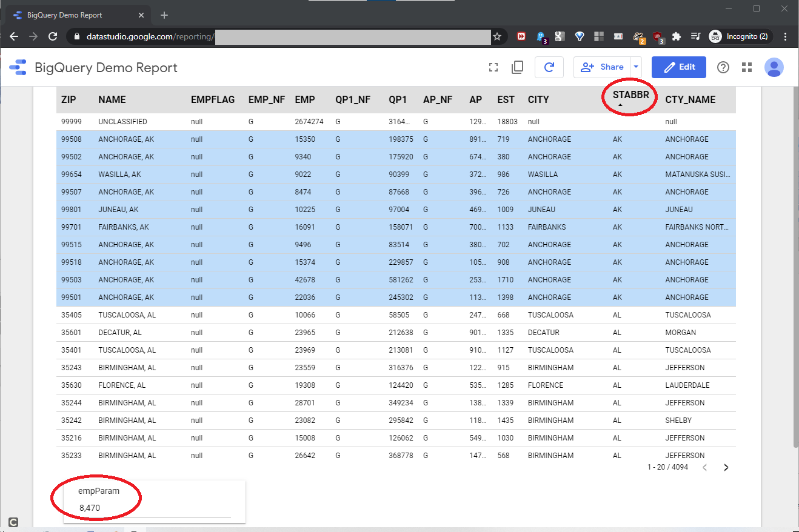Image resolution: width=799 pixels, height=532 pixels.
Task: Open the Incognito profile button
Action: (x=740, y=36)
